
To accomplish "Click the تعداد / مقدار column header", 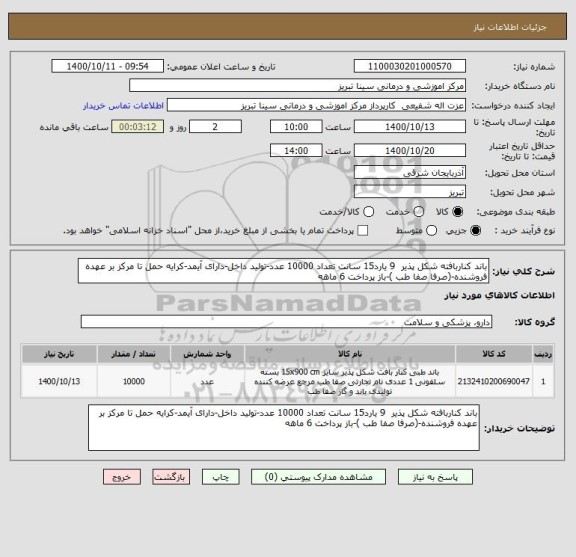I will 134,354.
